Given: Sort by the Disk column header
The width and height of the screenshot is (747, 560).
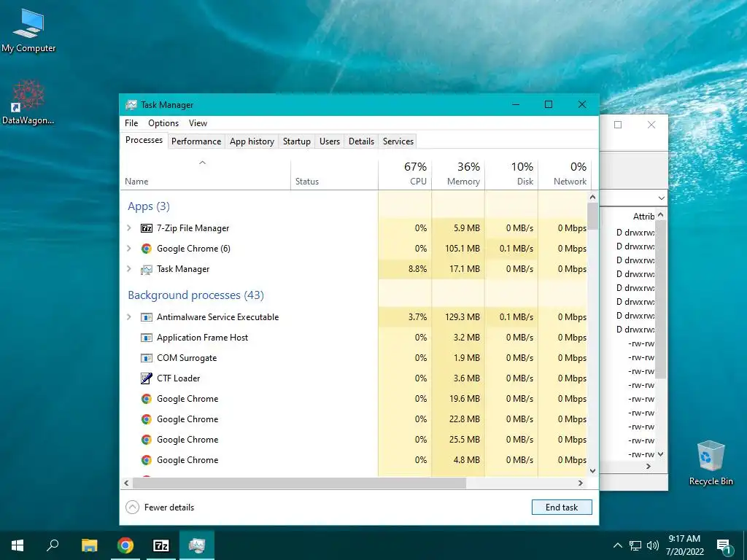Looking at the screenshot, I should [511, 175].
